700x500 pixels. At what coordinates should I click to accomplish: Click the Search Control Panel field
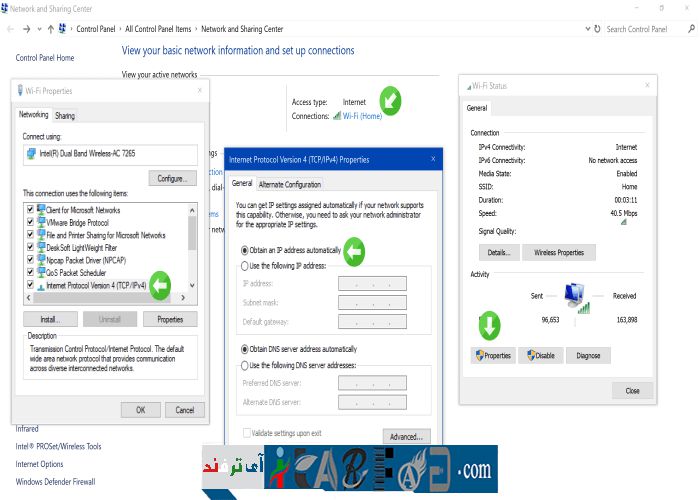point(640,30)
